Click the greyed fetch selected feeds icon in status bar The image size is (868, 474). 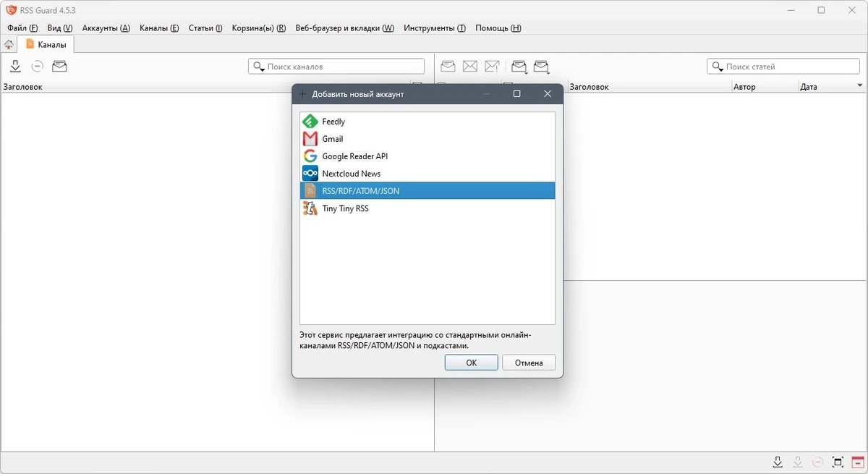[x=798, y=462]
